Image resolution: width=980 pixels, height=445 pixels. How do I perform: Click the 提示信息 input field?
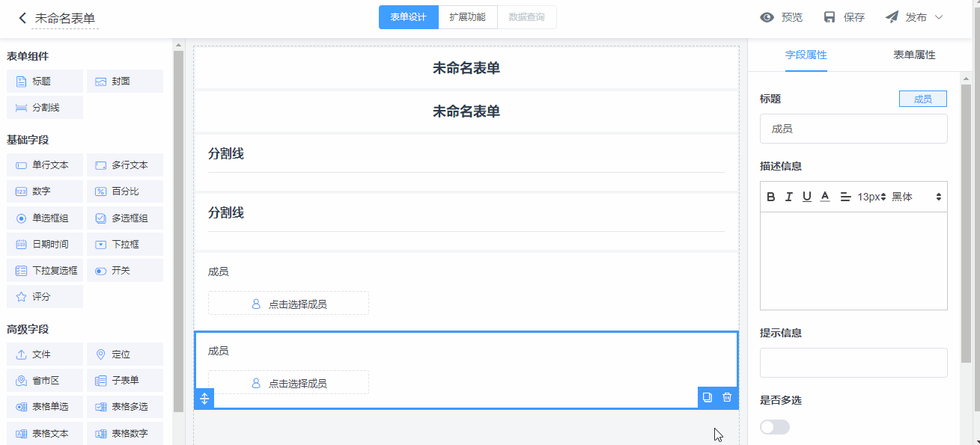[x=853, y=363]
